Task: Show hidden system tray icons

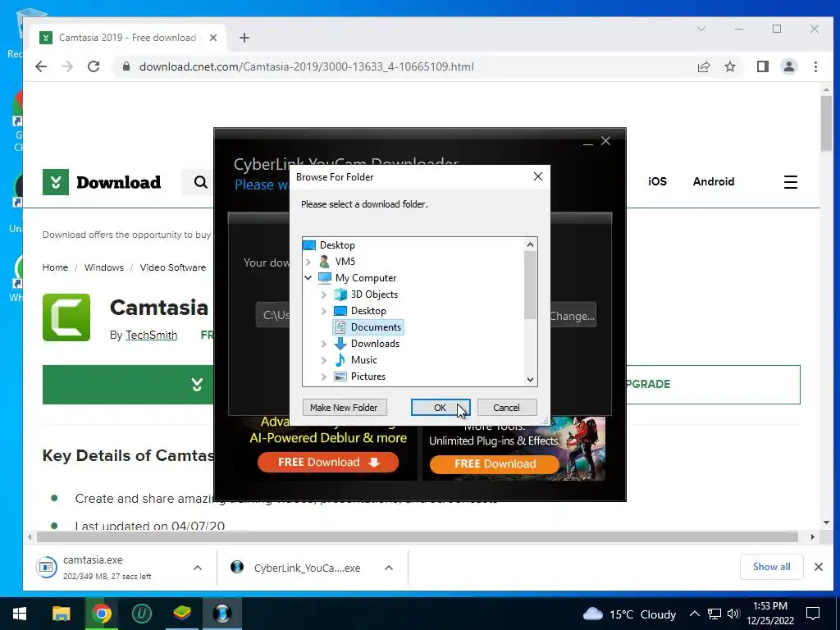Action: (x=694, y=614)
